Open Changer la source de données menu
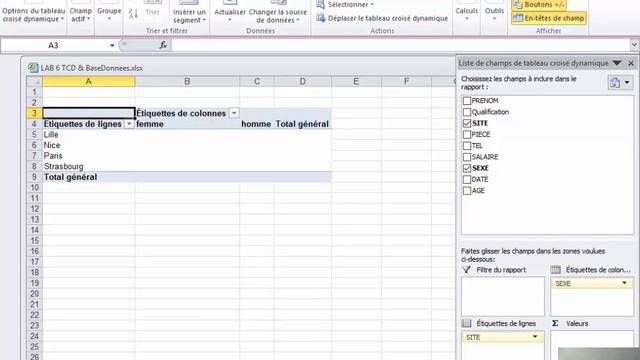 coord(278,16)
